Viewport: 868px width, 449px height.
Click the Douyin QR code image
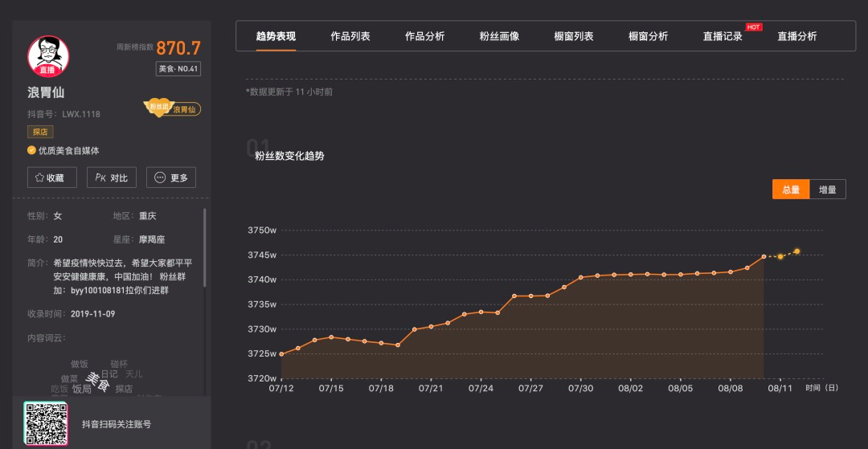coord(45,423)
